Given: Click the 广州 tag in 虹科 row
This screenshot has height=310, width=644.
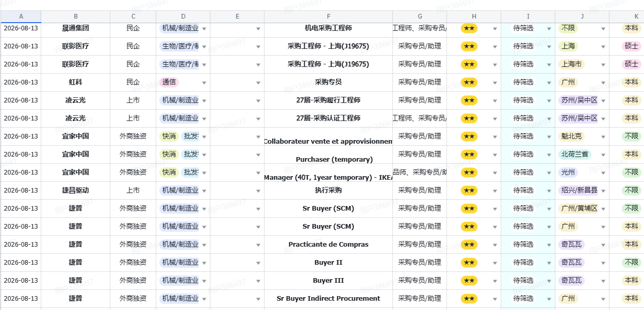Looking at the screenshot, I should click(x=568, y=82).
